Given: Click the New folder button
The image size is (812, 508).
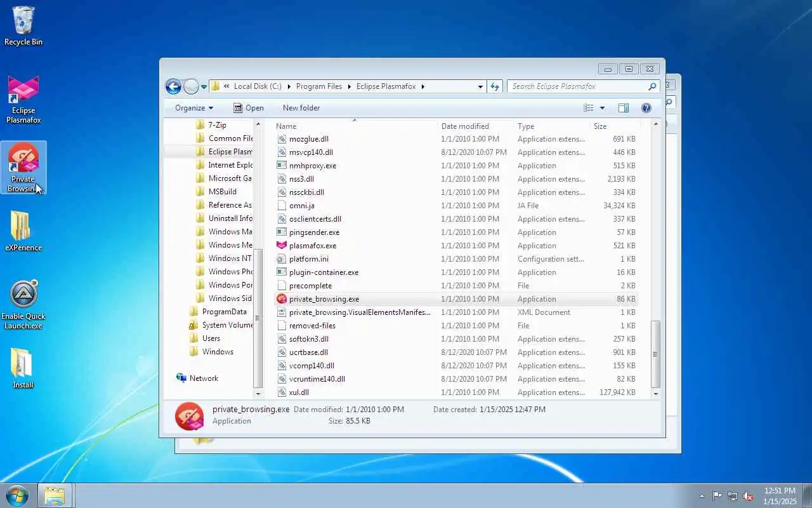Looking at the screenshot, I should [301, 108].
